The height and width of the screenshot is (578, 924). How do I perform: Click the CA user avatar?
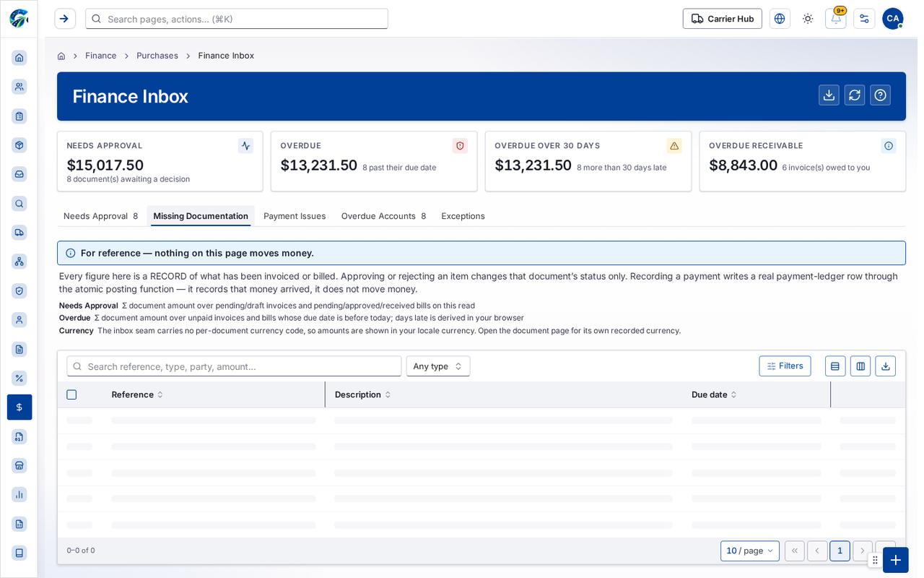tap(892, 19)
